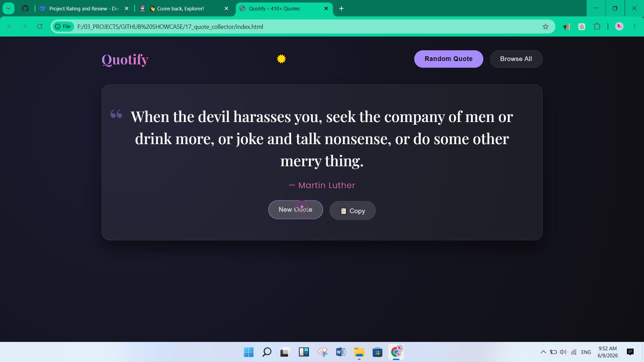Open the browser profile avatar
The height and width of the screenshot is (362, 644).
(x=619, y=26)
